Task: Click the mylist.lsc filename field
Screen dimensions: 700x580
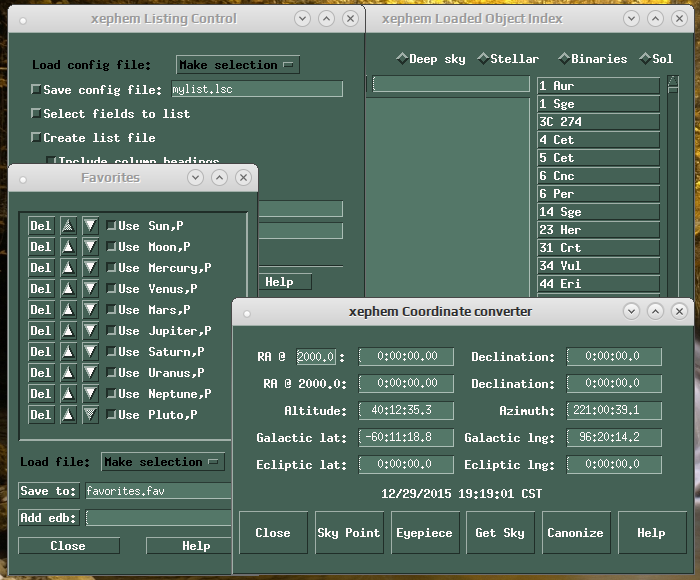Action: pos(257,89)
